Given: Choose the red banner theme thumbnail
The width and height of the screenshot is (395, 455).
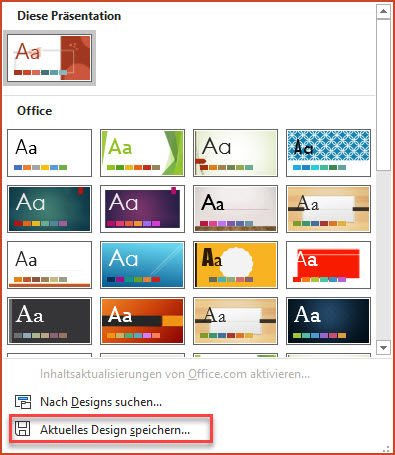Looking at the screenshot, I should 328,265.
